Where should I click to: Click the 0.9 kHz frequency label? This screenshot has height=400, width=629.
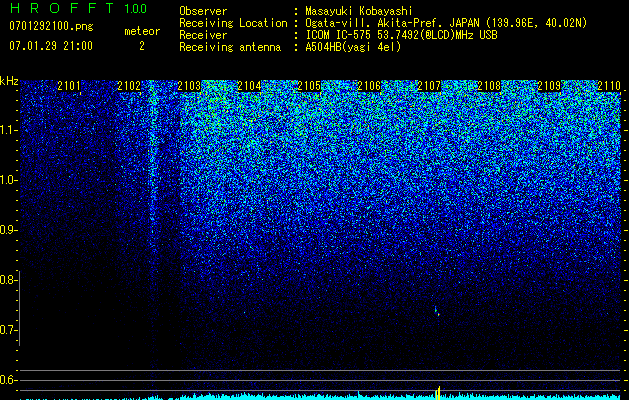pyautogui.click(x=8, y=230)
